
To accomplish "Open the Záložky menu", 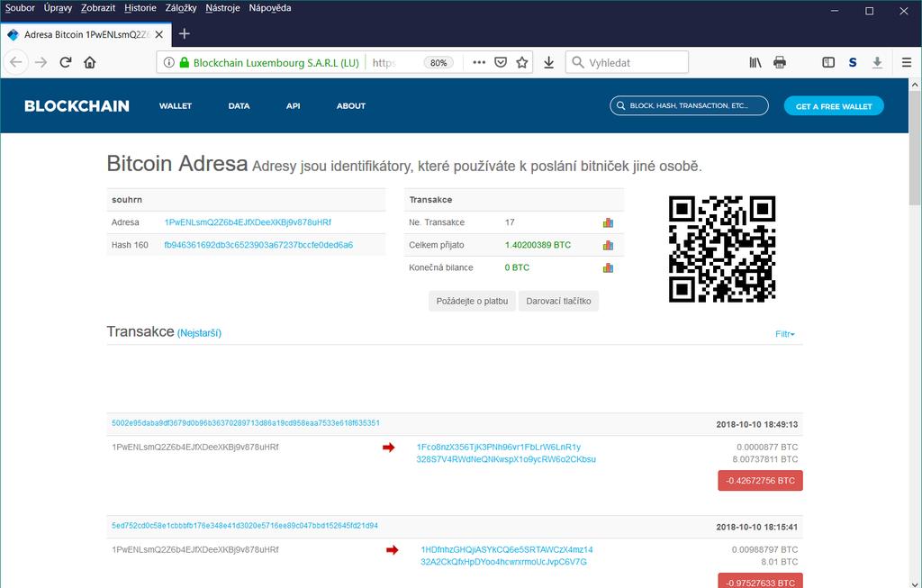I will click(x=181, y=8).
